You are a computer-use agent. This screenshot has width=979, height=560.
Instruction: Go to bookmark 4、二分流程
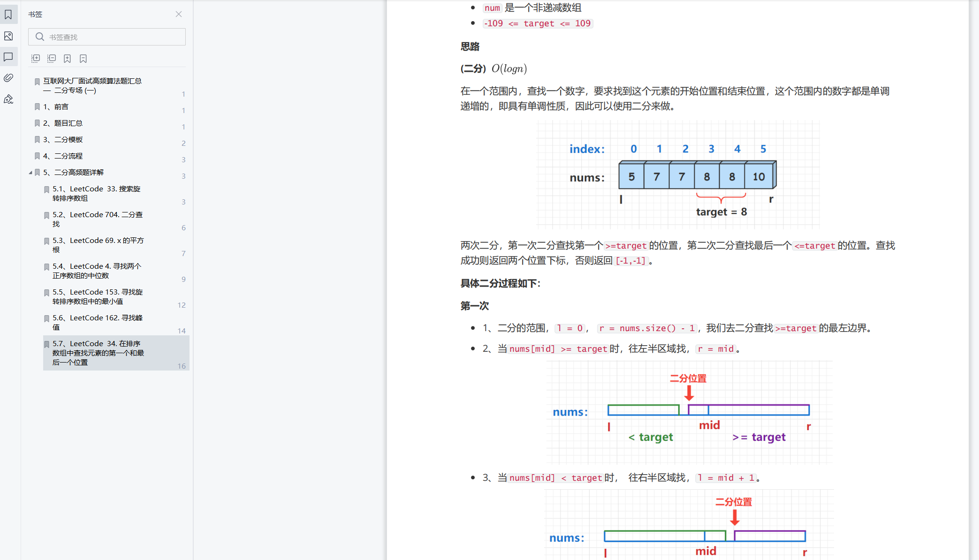click(63, 156)
